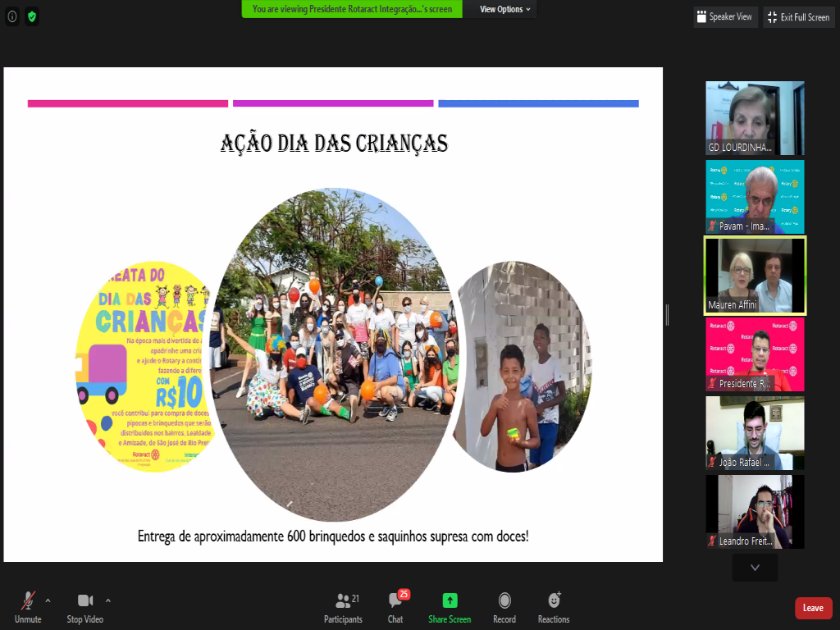This screenshot has width=840, height=630.
Task: Open the View Options dropdown
Action: click(x=505, y=10)
